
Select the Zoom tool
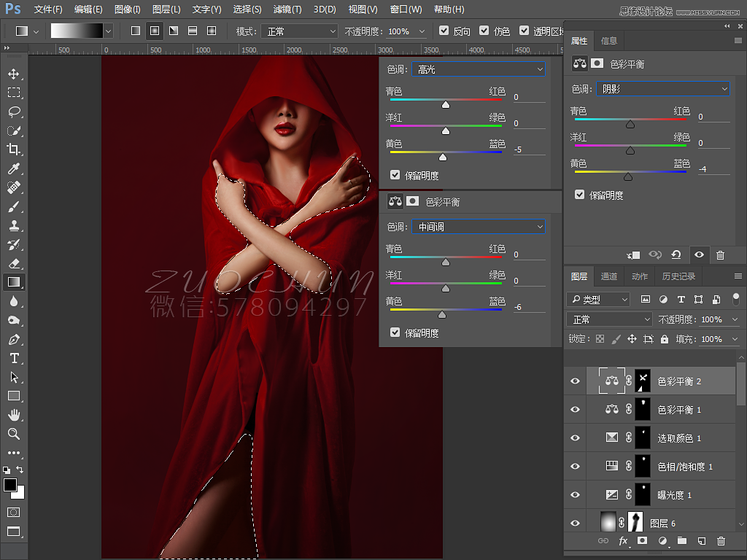coord(14,434)
